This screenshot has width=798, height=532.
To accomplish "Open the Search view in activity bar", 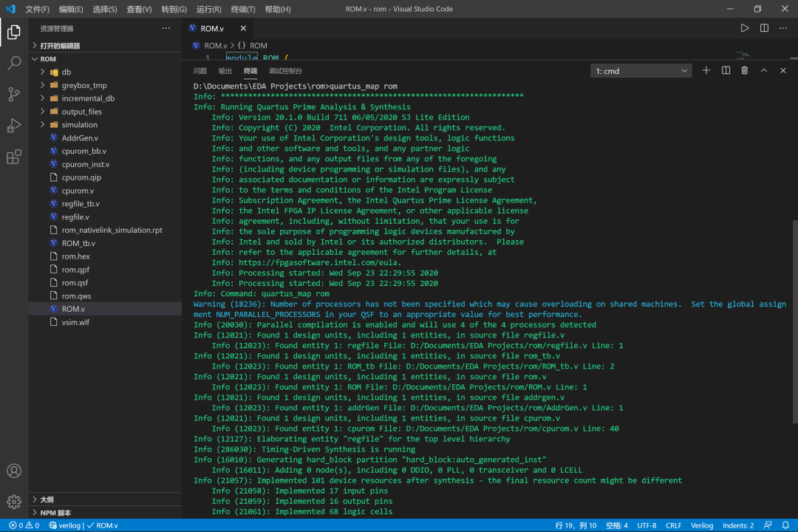I will click(x=14, y=63).
